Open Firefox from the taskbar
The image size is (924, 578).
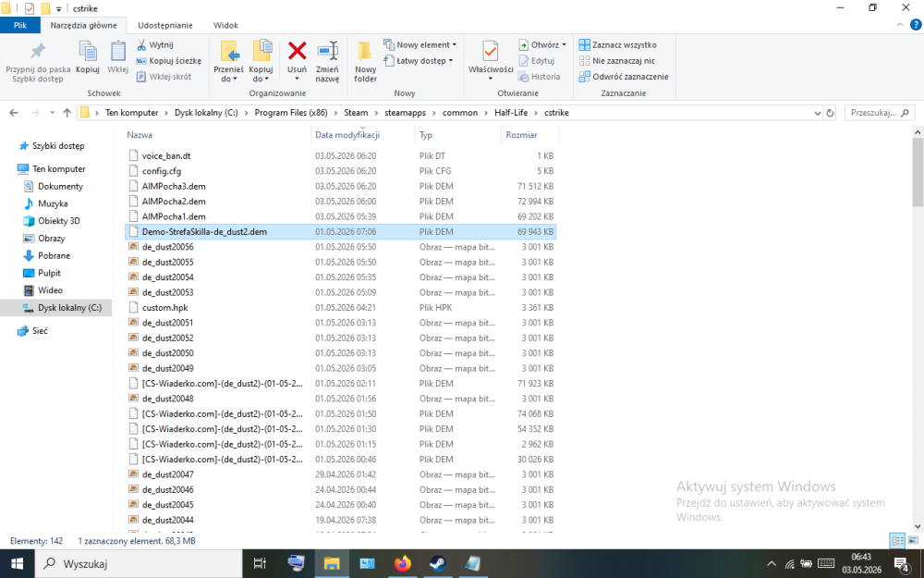403,564
